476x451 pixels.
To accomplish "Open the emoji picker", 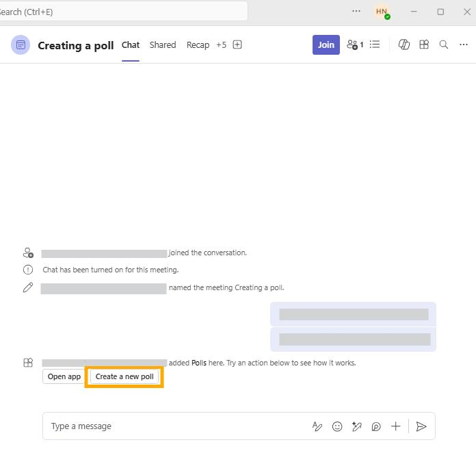I will click(x=337, y=426).
